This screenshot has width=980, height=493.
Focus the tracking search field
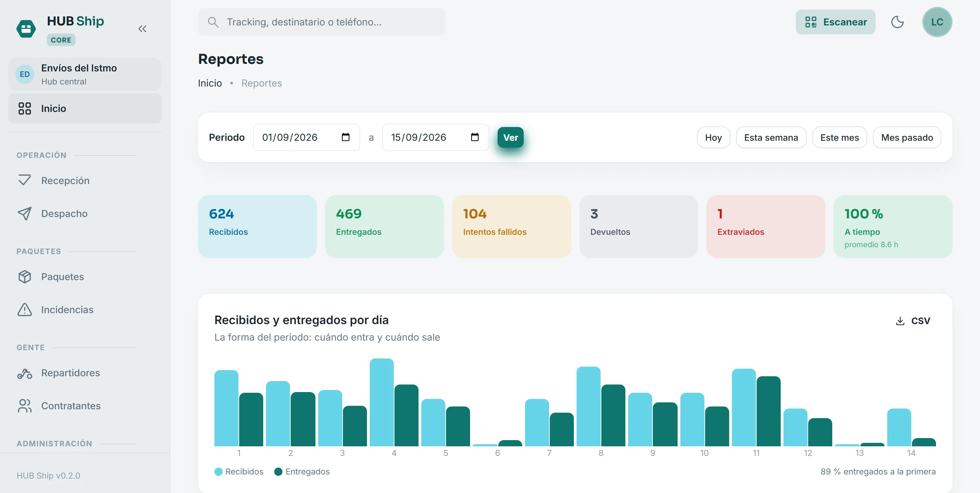coord(322,22)
